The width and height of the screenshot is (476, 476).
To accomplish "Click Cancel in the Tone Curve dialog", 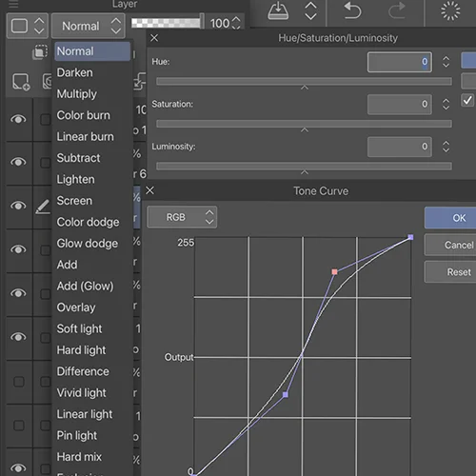I will pos(450,245).
